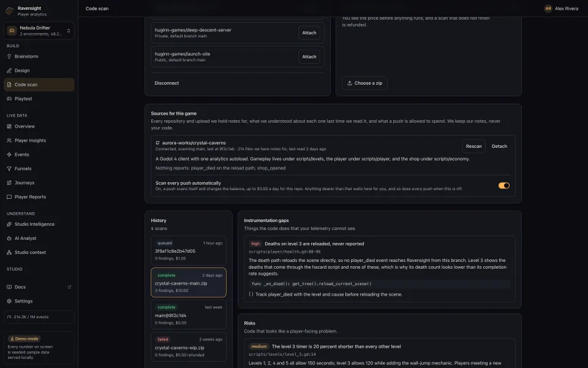Click the Brainstorm lightbulb icon
This screenshot has height=368, width=588.
[9, 56]
